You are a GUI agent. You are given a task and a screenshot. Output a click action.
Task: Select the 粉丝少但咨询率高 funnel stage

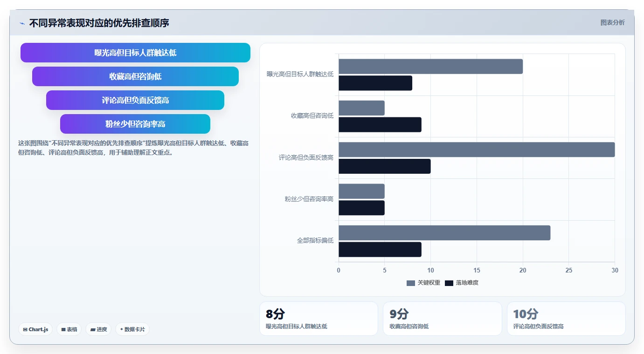click(x=135, y=124)
